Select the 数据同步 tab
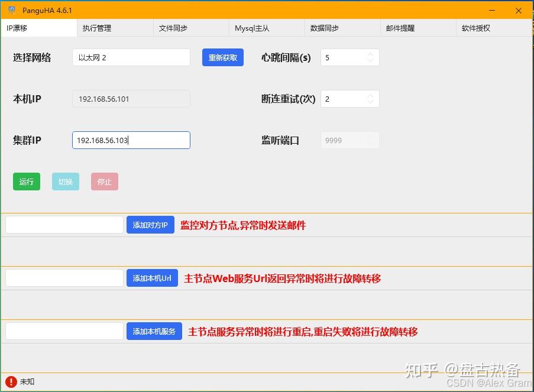This screenshot has width=534, height=392. [x=325, y=28]
